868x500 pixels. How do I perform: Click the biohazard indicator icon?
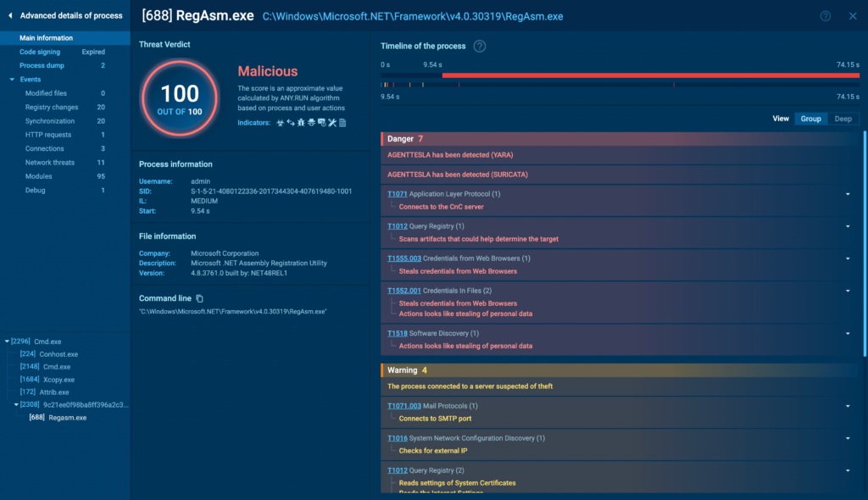(x=280, y=123)
